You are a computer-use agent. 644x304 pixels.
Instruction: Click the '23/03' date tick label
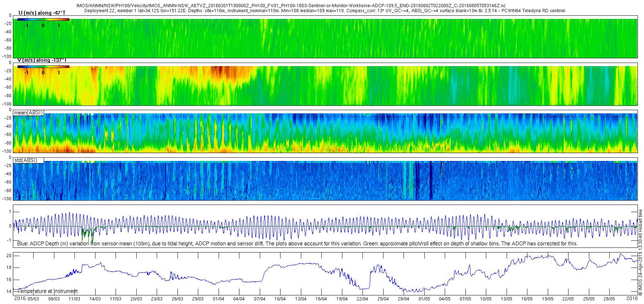tap(157, 299)
